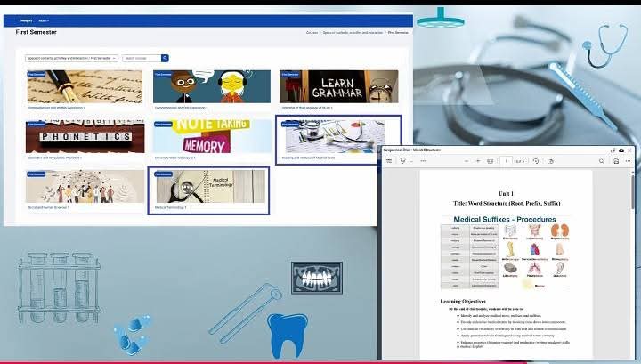Select the PDF draw highlighter tool
Viewport: 641px width, 364px height.
click(x=402, y=161)
